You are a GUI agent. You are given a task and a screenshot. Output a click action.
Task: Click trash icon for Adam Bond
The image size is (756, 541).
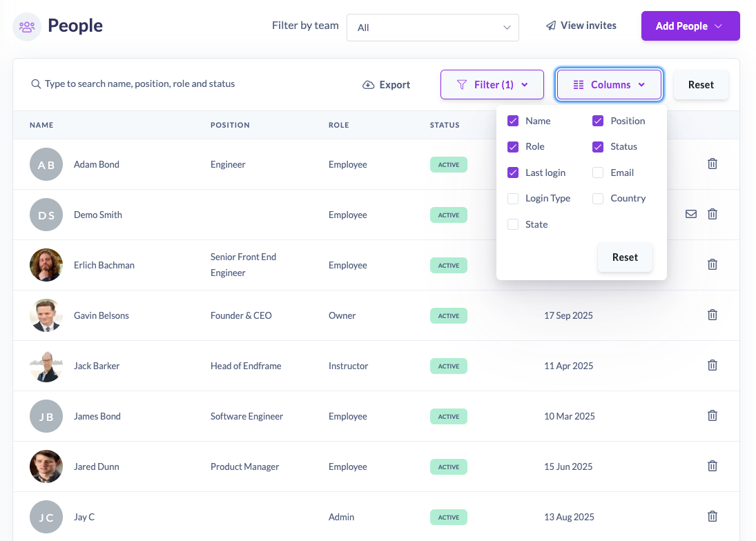coord(713,164)
